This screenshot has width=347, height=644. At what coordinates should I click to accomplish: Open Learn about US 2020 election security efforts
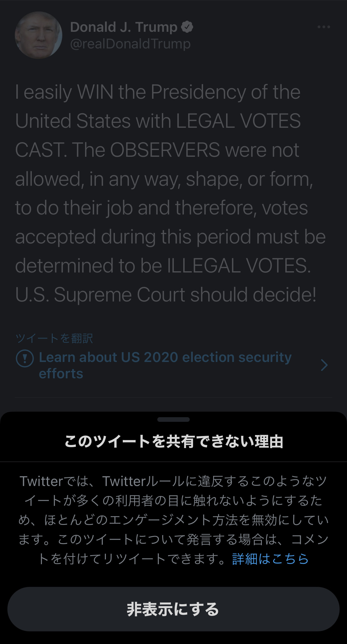[x=165, y=365]
